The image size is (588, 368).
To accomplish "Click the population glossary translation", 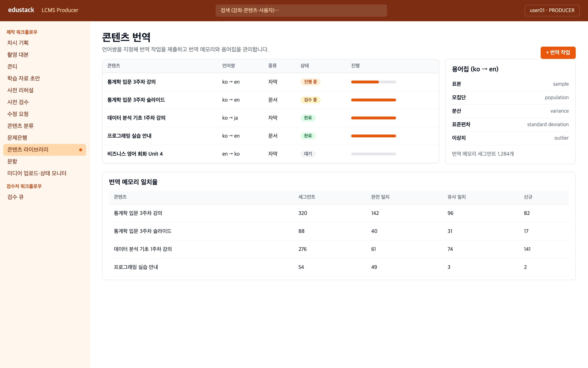I will click(x=556, y=97).
